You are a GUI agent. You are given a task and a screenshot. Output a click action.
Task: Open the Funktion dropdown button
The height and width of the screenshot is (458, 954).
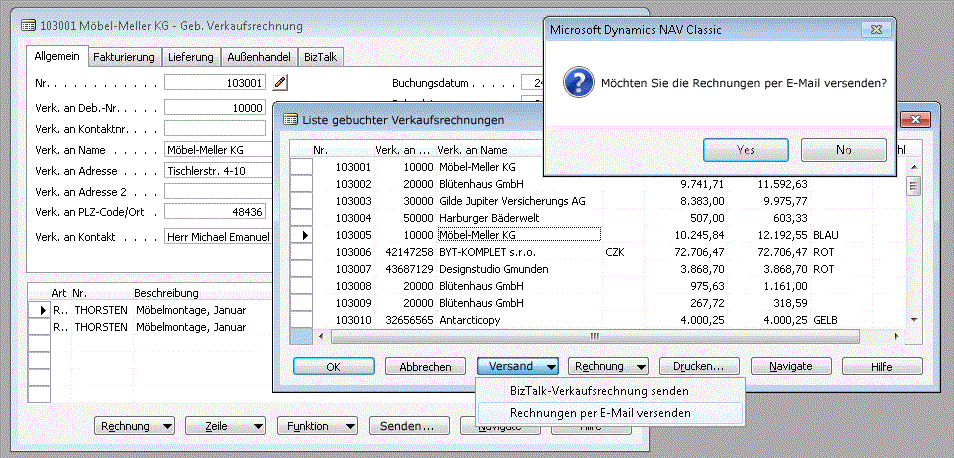coord(317,426)
